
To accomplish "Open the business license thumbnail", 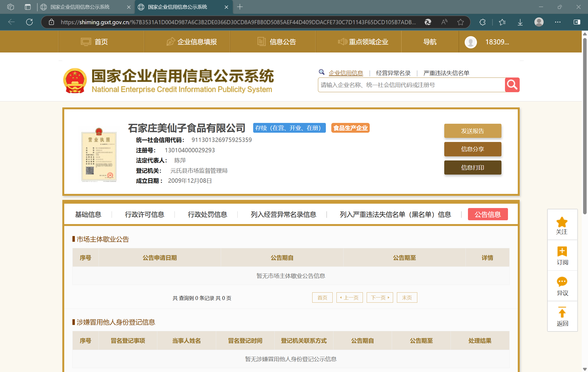I will click(x=99, y=155).
